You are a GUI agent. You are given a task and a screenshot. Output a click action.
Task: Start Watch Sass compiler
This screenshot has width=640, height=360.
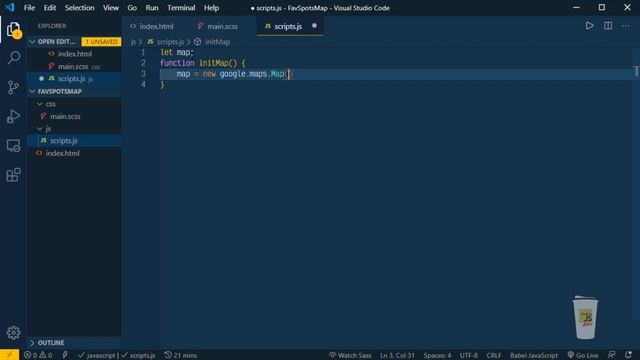350,355
